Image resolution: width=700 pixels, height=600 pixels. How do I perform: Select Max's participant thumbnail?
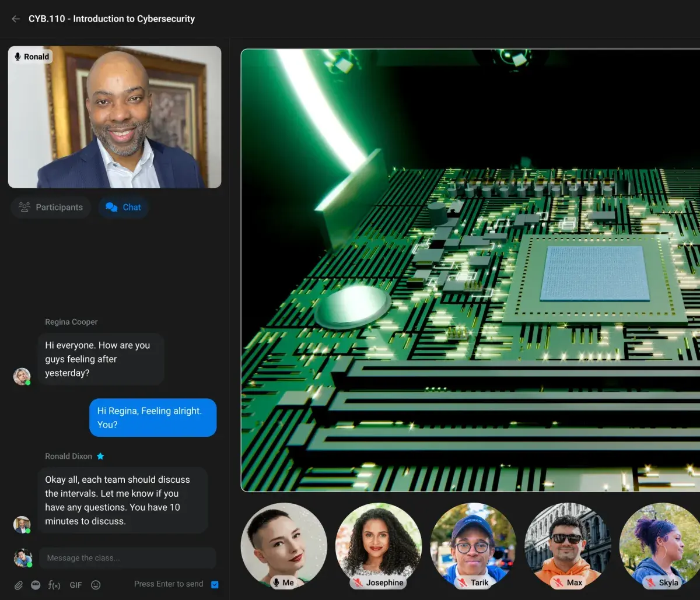[568, 546]
